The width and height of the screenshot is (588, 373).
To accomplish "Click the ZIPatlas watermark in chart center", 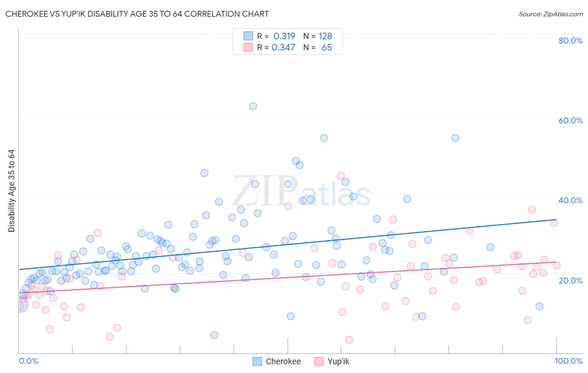I will point(301,192).
